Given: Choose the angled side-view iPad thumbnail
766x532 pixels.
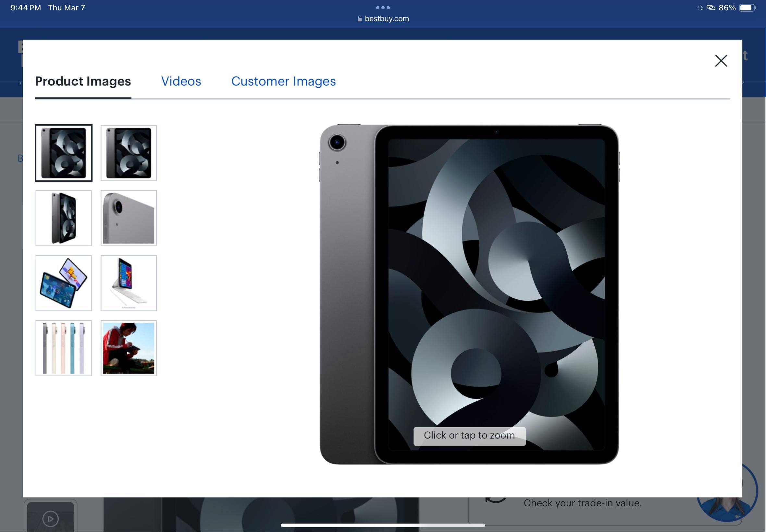Looking at the screenshot, I should pos(63,218).
